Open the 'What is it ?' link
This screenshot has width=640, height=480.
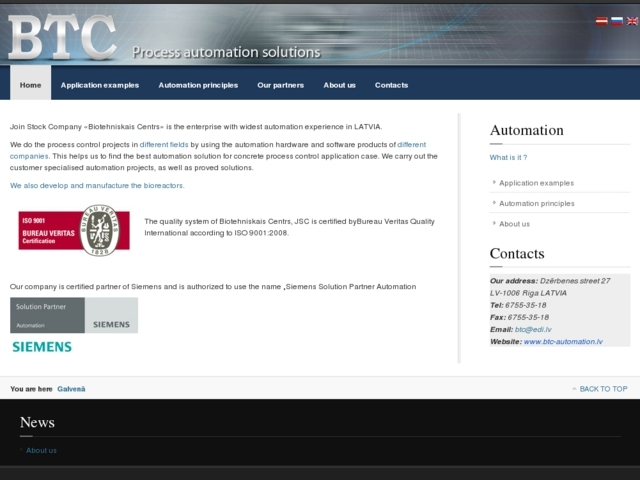click(508, 157)
